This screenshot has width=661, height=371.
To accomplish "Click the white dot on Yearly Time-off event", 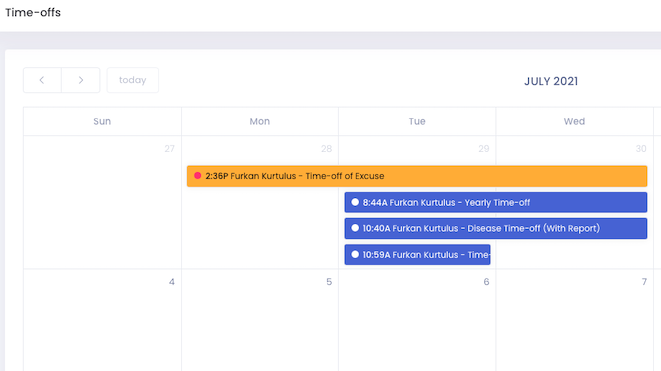I will point(355,202).
